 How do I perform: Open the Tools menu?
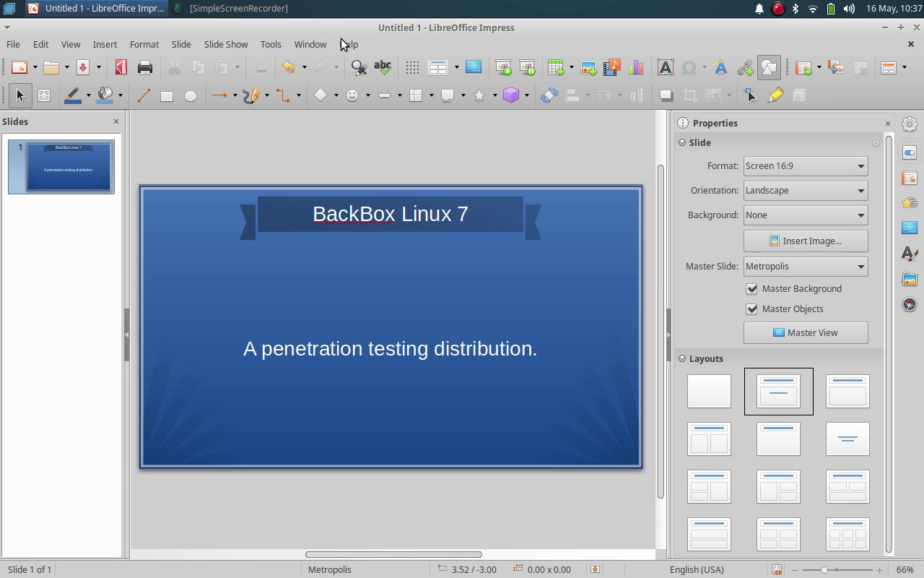pos(271,44)
